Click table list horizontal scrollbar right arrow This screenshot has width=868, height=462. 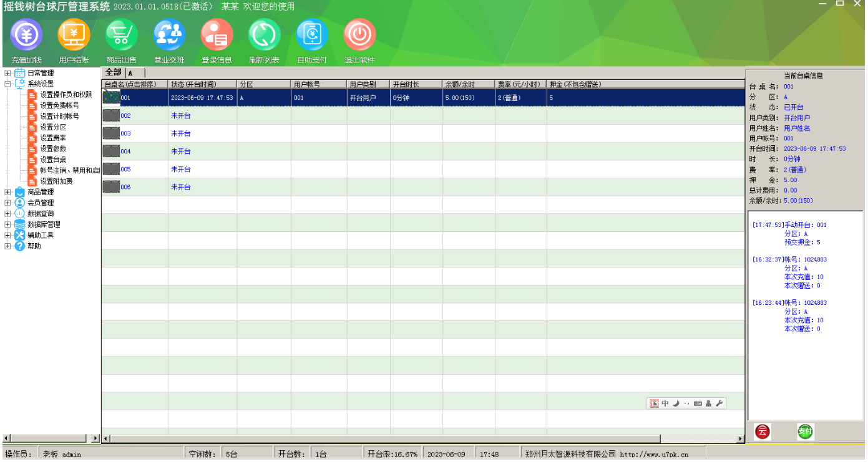pos(741,438)
